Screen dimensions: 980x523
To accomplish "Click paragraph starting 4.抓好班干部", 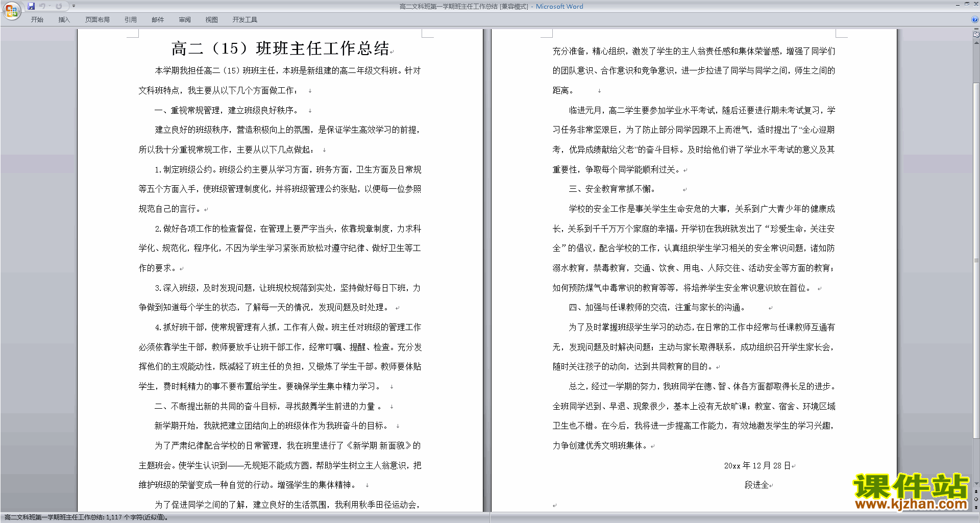I will [x=280, y=357].
